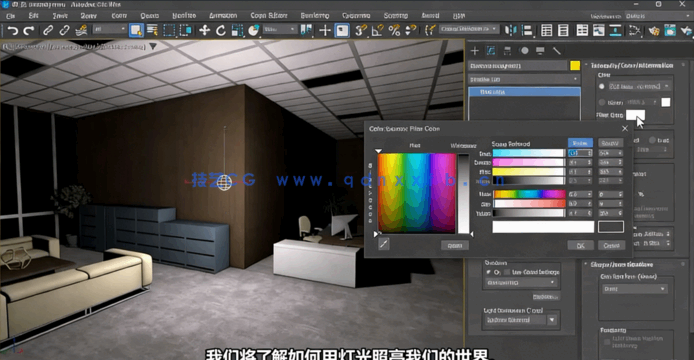Open the Edit menu
Screen dimensions: 694x360
tap(34, 15)
